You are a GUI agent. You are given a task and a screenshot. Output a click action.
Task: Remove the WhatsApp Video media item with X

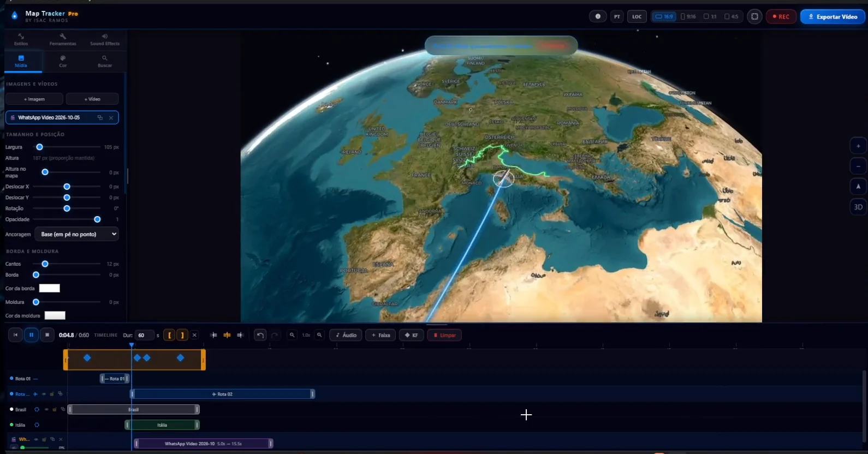pos(111,118)
